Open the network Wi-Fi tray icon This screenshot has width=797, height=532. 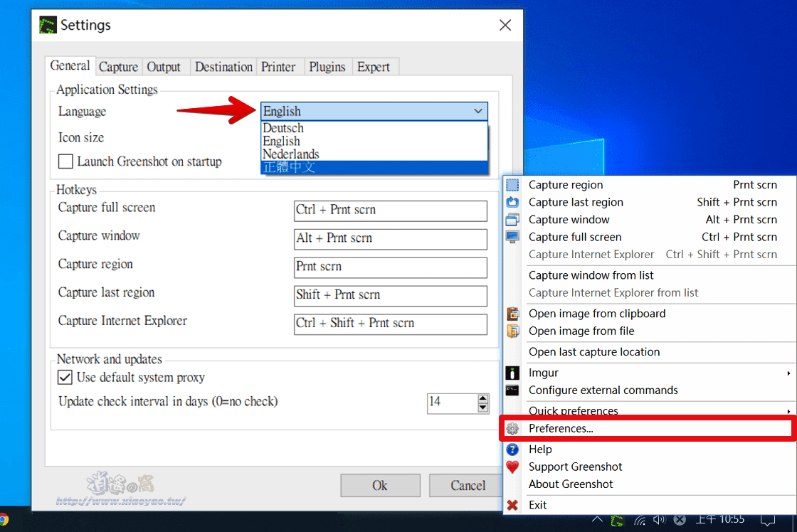coord(640,520)
